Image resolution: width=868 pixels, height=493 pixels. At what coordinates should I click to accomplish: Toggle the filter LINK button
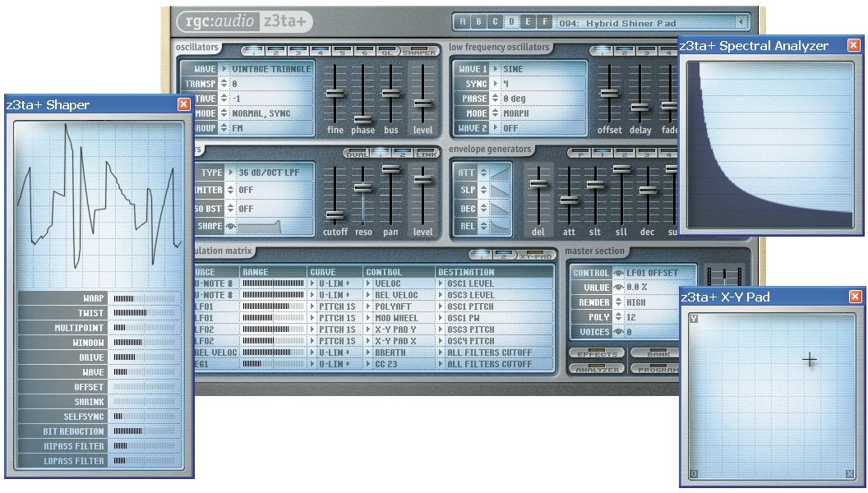(427, 154)
